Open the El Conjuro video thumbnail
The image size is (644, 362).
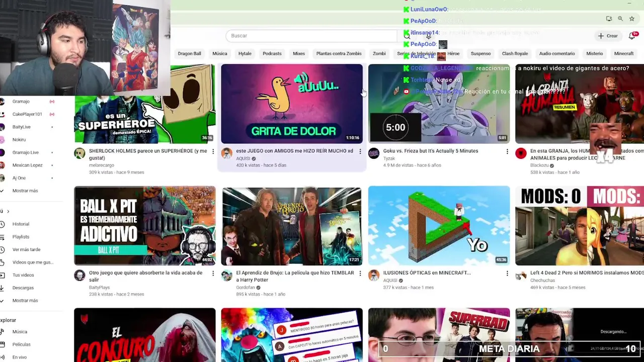[x=145, y=335]
